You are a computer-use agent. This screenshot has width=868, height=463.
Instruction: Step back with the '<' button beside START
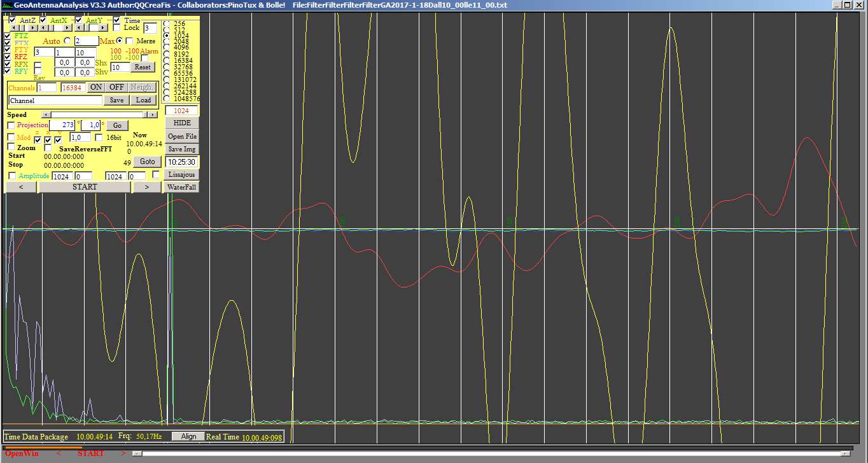[22, 187]
